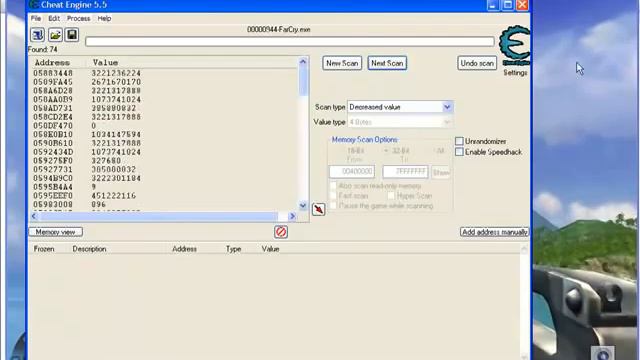Click the floppy disk save icon
The image size is (640, 360).
tap(72, 35)
